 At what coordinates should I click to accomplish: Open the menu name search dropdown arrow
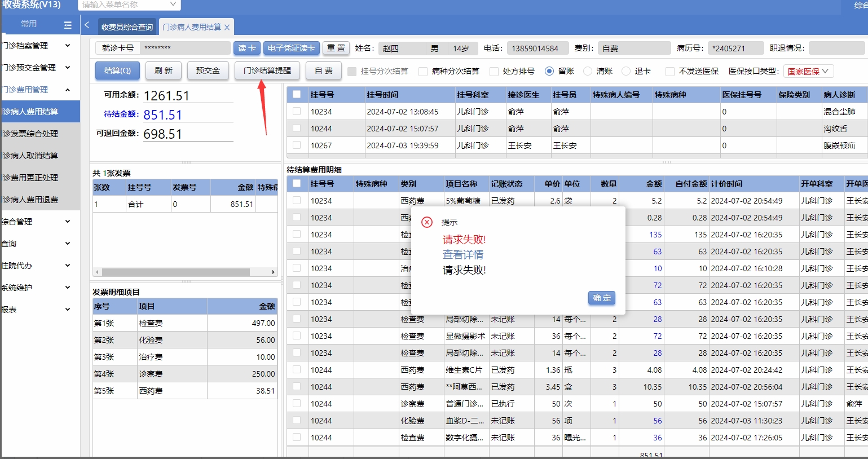coord(173,5)
